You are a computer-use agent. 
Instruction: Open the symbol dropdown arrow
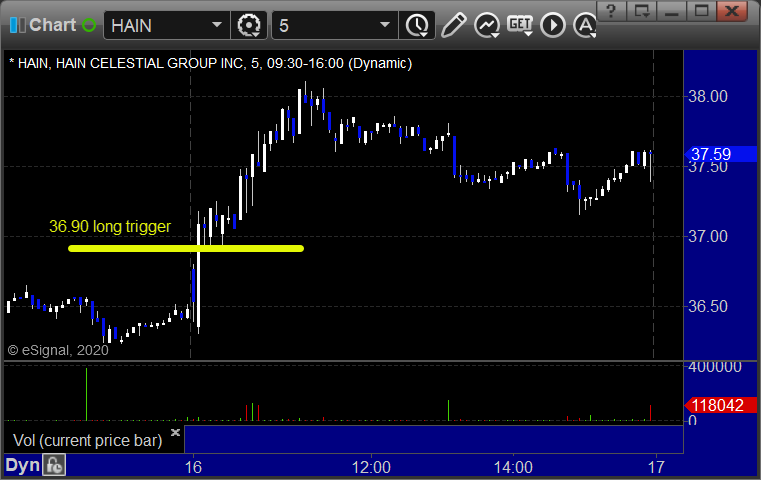tap(217, 25)
